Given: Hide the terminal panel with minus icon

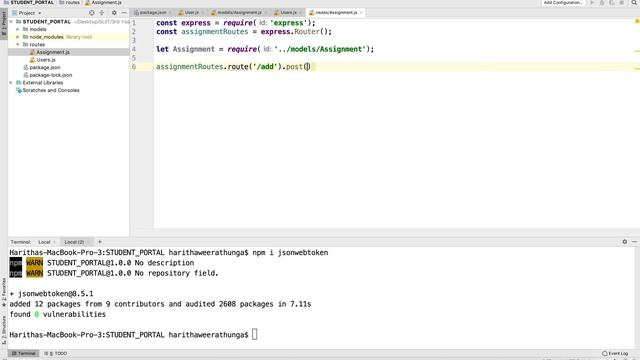Looking at the screenshot, I should pos(634,242).
